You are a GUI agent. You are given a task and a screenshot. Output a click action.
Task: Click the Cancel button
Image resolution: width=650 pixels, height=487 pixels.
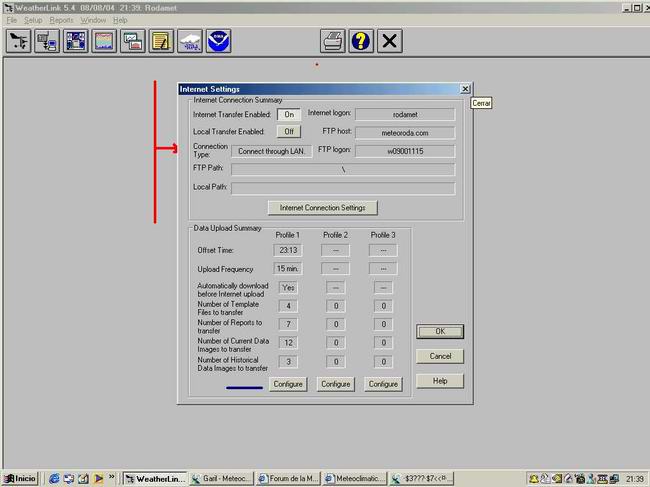[440, 356]
